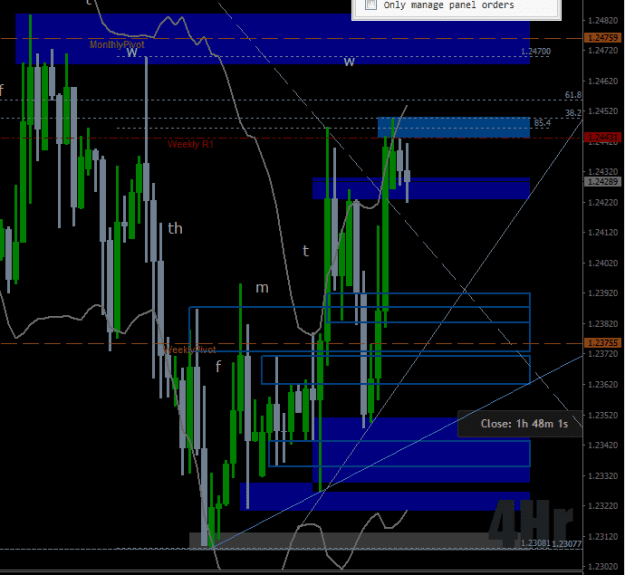This screenshot has height=575, width=625.
Task: Select the 38.2 Fibonacci level label
Action: click(573, 113)
